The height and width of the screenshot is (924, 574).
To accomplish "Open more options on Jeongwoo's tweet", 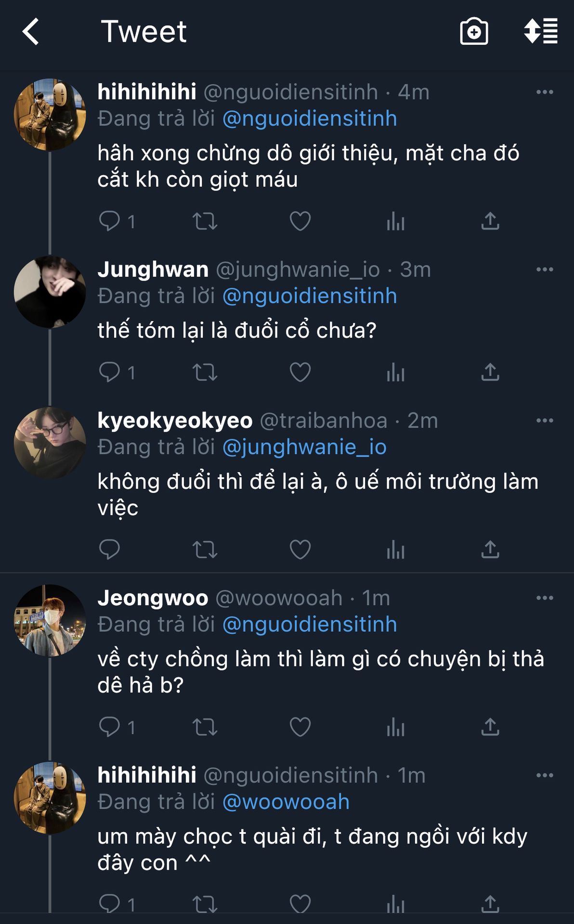I will tap(545, 598).
